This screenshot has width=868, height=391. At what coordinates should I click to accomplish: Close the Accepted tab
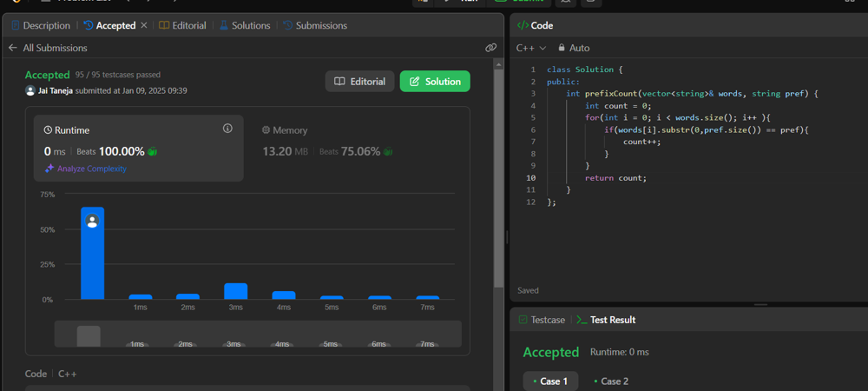click(144, 25)
